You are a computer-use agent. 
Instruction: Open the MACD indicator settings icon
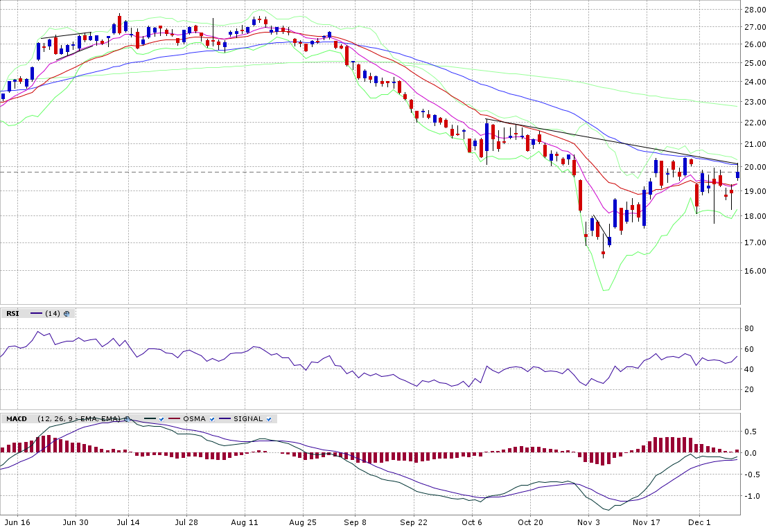click(127, 419)
